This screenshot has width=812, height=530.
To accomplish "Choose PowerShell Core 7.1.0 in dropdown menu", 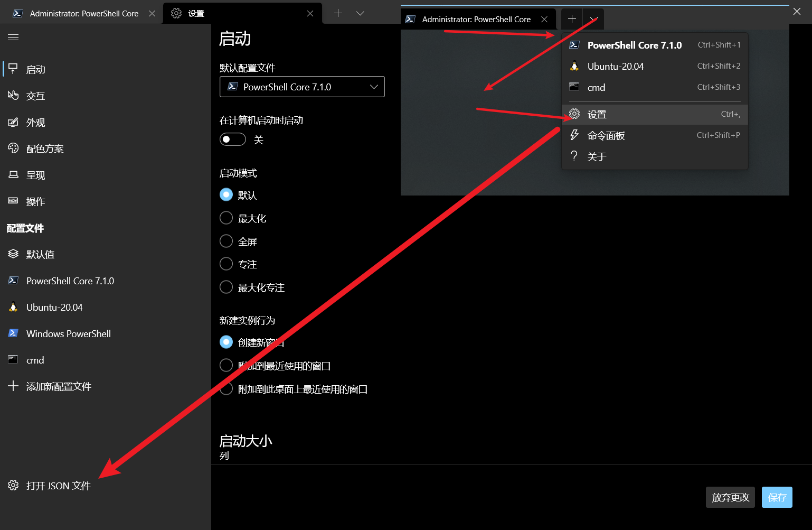I will (x=655, y=45).
